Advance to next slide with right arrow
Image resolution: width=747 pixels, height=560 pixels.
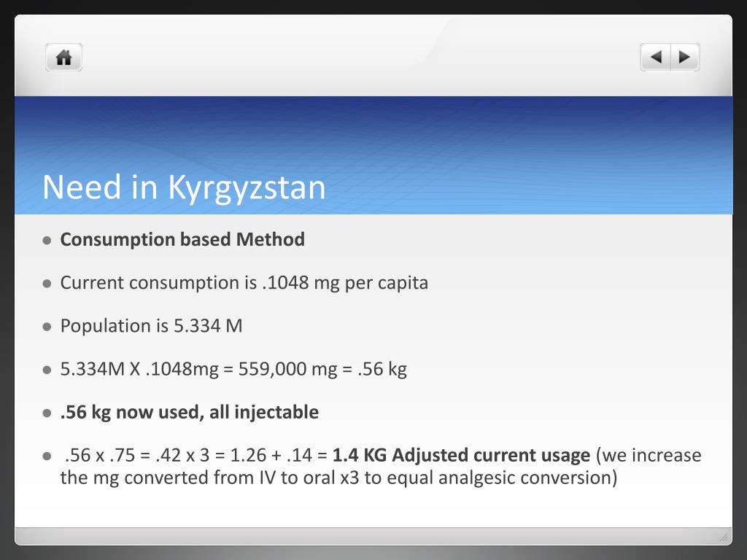pyautogui.click(x=685, y=57)
